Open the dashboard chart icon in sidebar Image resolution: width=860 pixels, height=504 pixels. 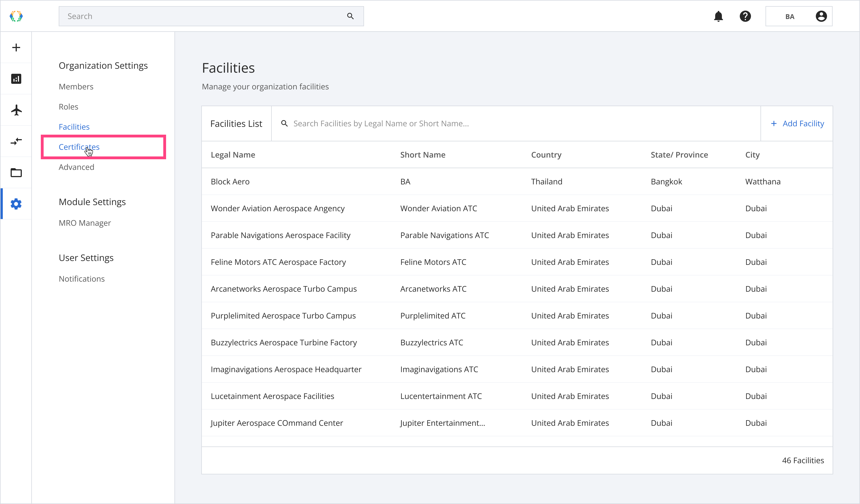click(16, 79)
